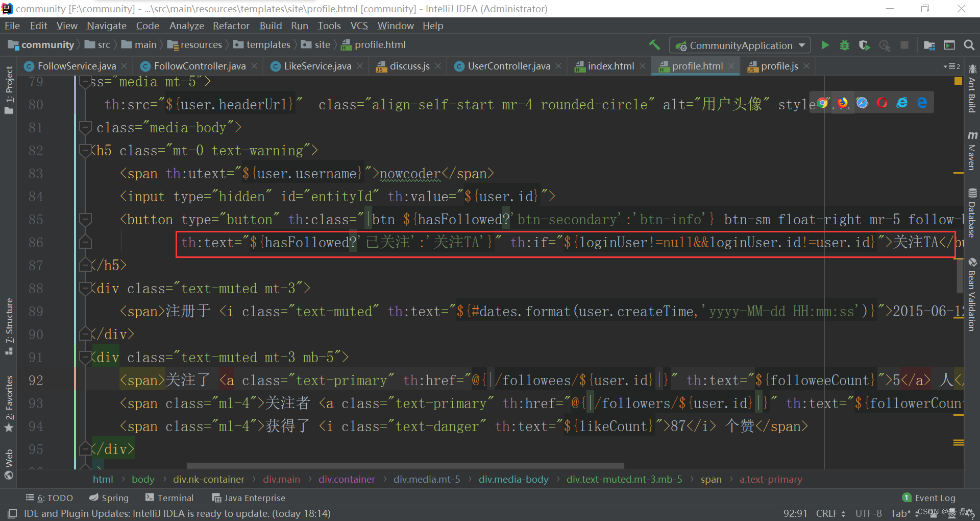Close the FollowController.java tab
980x521 pixels.
point(254,66)
